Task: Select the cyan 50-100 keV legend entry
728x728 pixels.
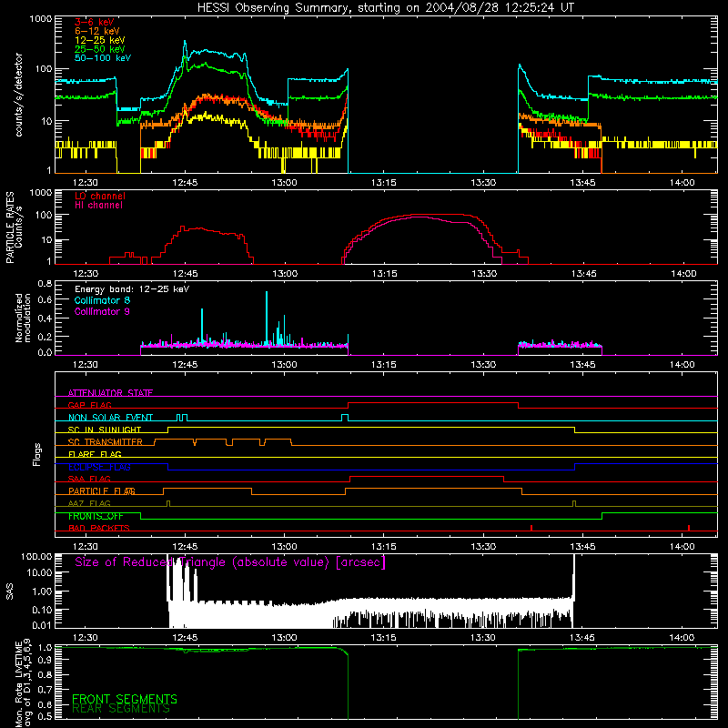Action: pos(103,58)
